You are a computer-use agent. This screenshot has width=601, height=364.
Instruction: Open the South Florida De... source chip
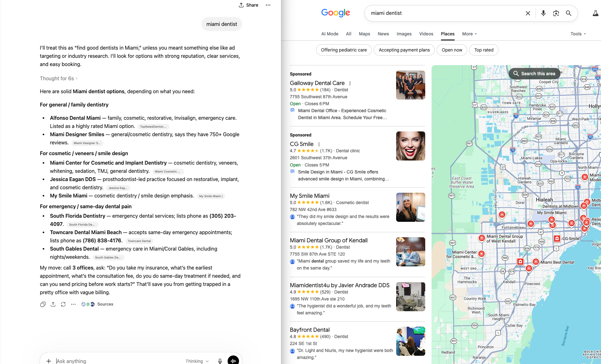click(x=82, y=225)
